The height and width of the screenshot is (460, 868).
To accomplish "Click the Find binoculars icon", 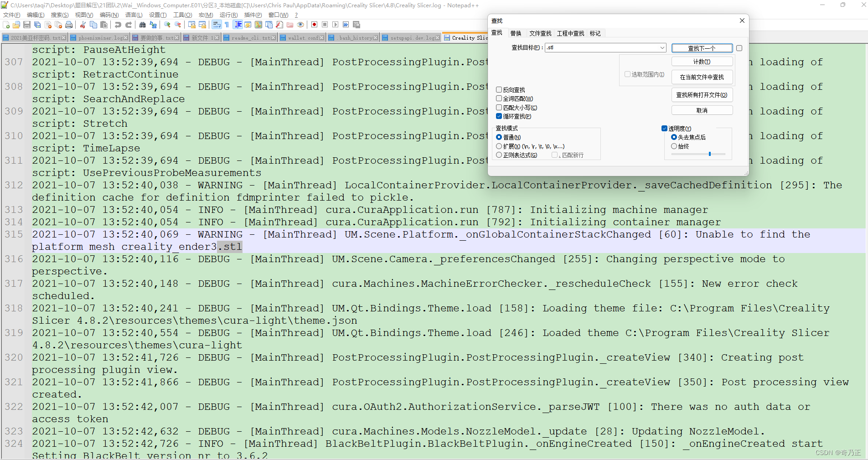I will tap(142, 25).
